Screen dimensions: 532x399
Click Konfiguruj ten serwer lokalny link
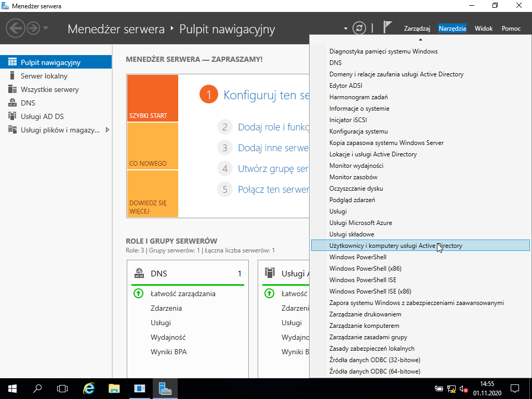click(267, 95)
